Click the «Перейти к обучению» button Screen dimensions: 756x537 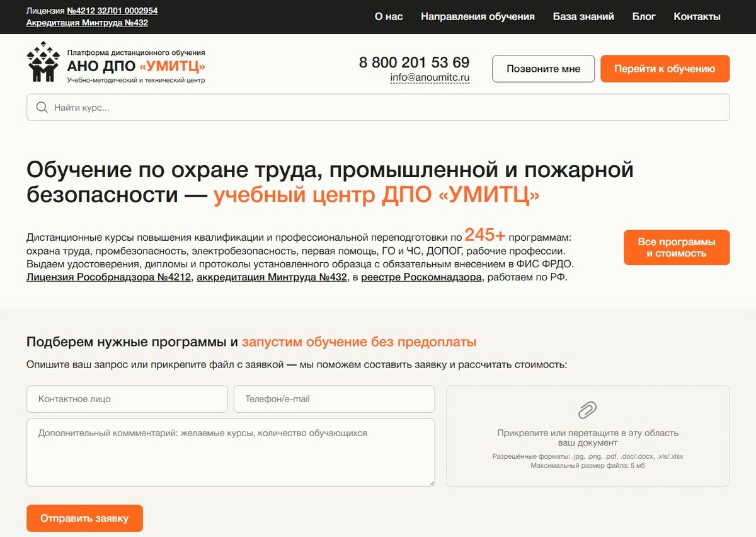click(x=665, y=69)
